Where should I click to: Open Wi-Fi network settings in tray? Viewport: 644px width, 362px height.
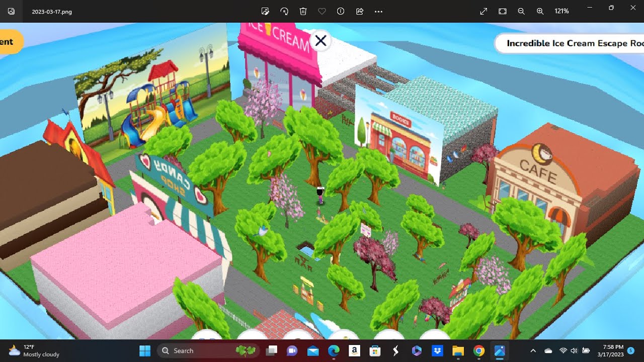(563, 350)
